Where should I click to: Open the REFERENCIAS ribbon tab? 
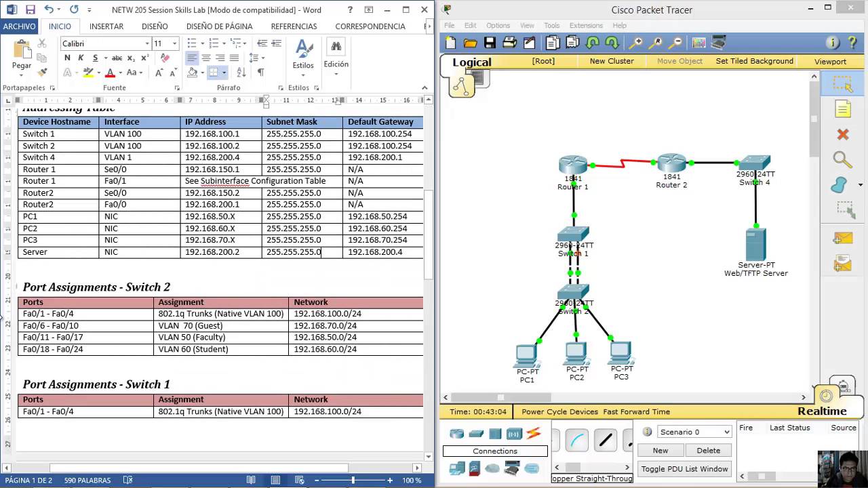tap(294, 26)
